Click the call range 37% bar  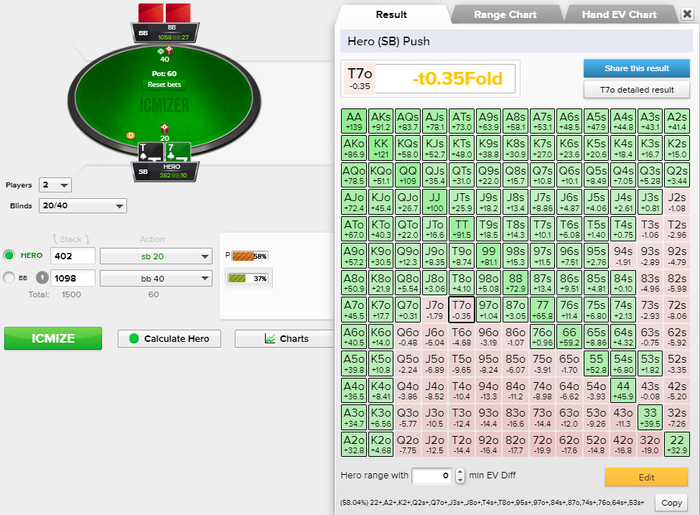248,278
